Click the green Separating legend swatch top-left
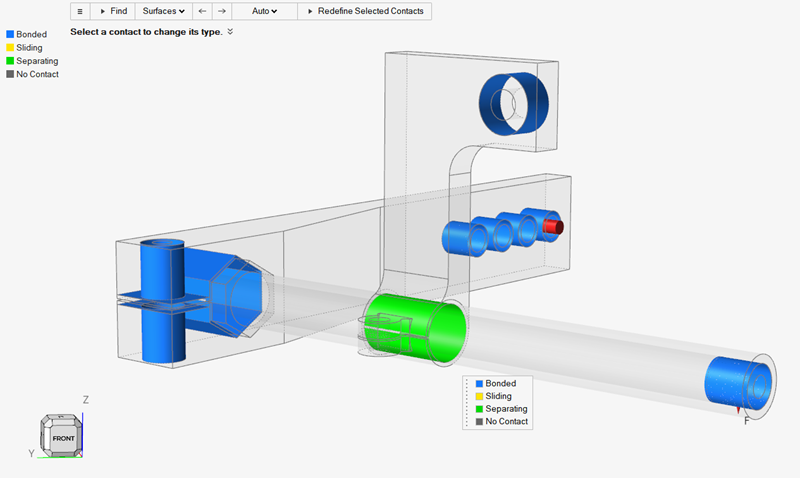800x478 pixels. tap(10, 61)
